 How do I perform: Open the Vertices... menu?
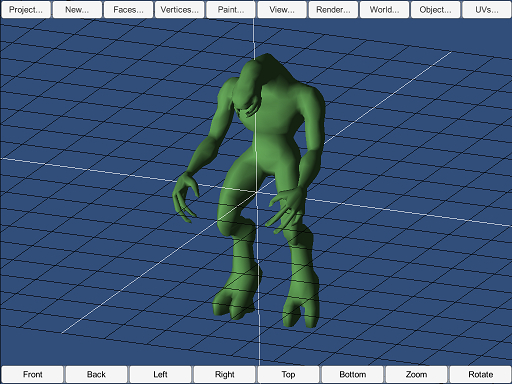coord(179,10)
